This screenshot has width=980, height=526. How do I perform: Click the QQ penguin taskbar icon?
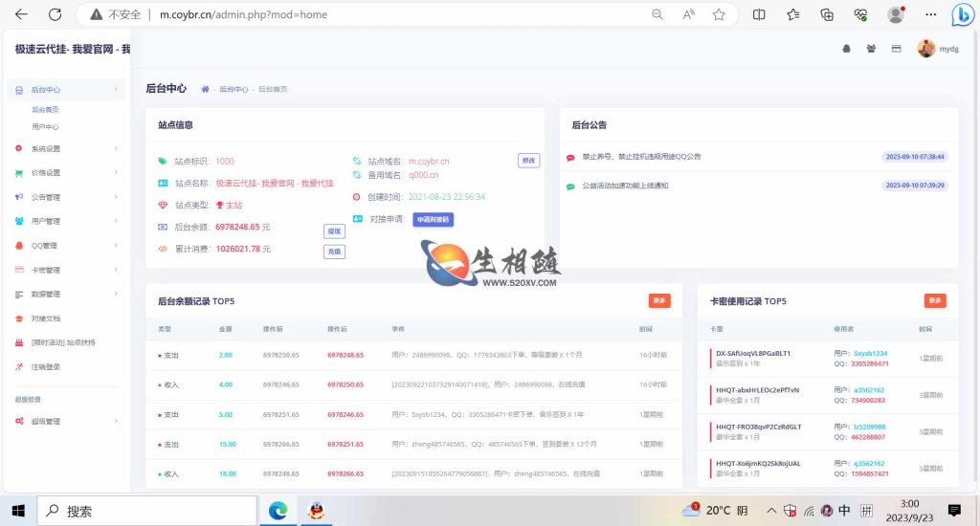coord(317,511)
